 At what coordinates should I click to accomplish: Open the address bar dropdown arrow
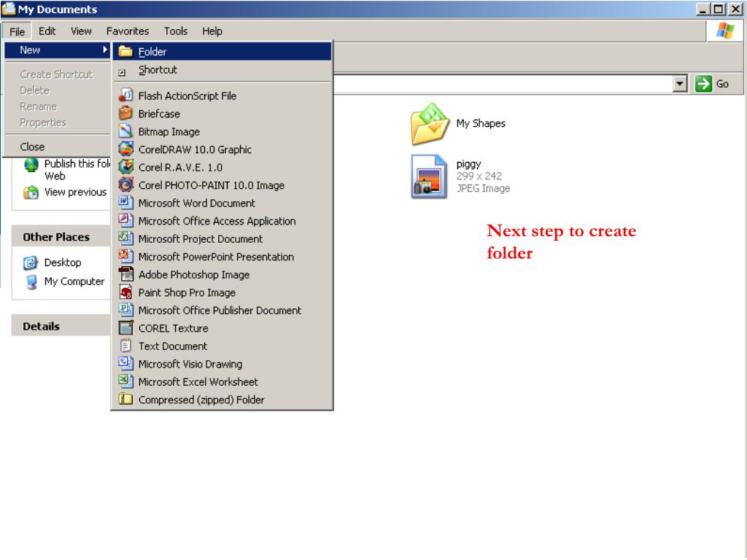680,84
